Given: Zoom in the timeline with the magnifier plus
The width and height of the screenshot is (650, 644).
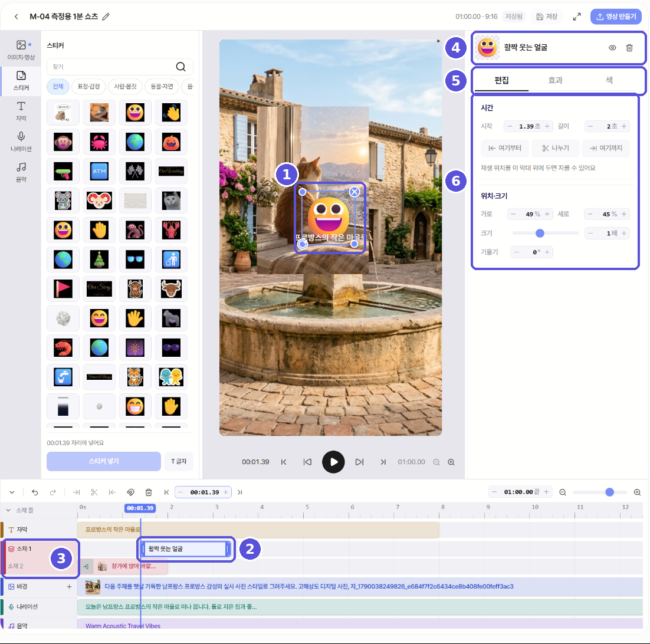Looking at the screenshot, I should coord(637,492).
